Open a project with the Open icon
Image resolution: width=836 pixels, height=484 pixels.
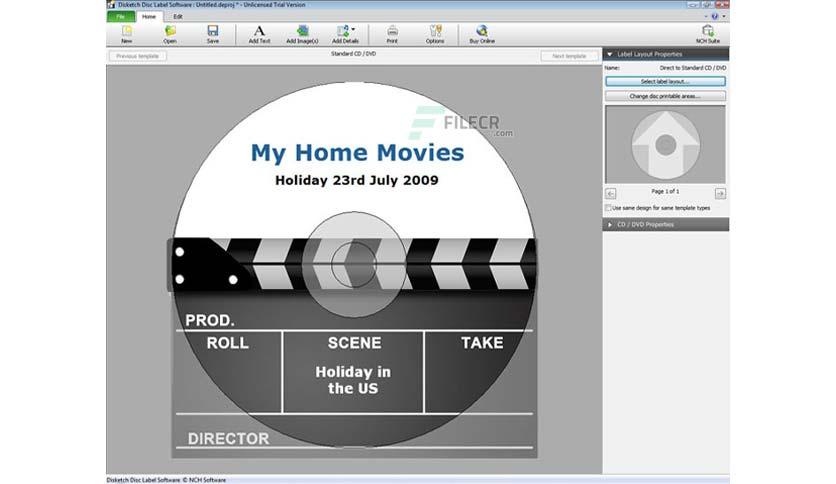[x=170, y=33]
